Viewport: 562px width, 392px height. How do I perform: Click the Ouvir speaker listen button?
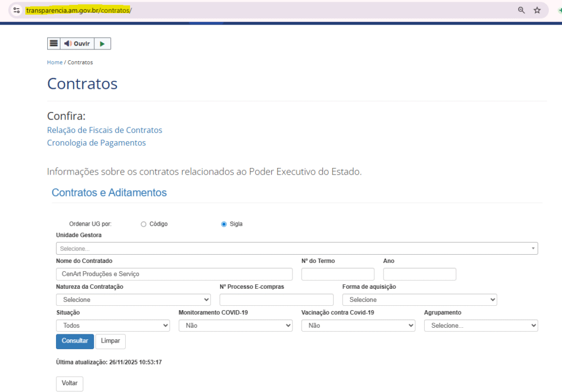[77, 43]
